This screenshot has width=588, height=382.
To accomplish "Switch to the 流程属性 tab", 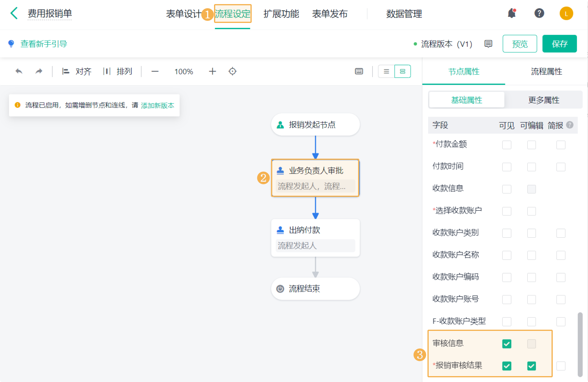I will pos(546,71).
